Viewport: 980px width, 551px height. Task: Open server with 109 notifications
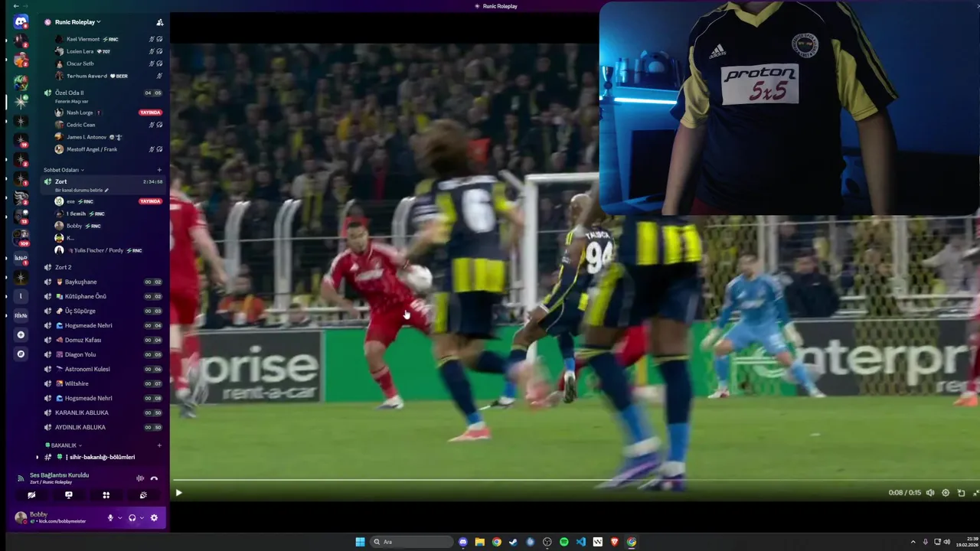(21, 237)
